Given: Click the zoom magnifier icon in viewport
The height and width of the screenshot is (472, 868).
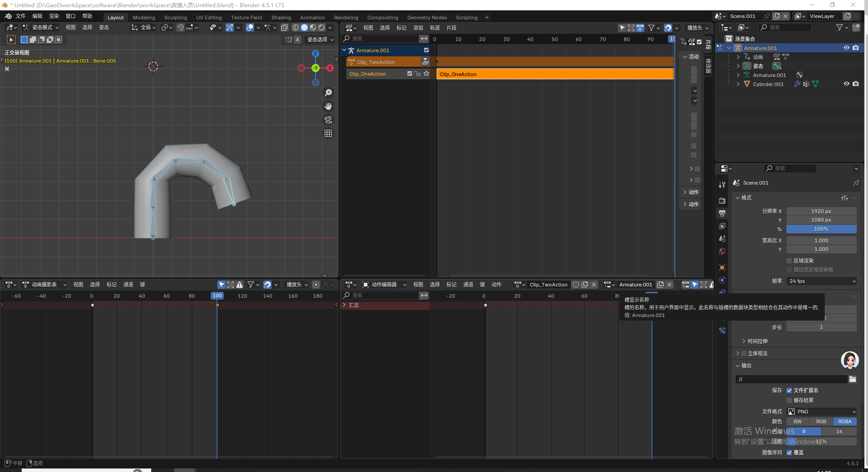Looking at the screenshot, I should pos(328,93).
